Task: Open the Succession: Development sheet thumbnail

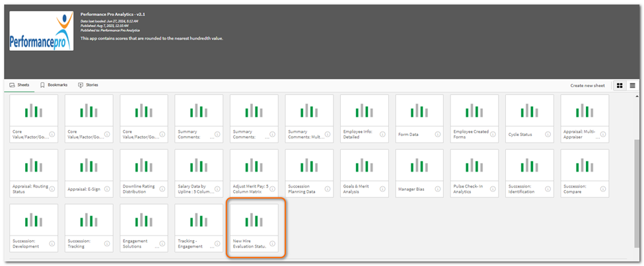Action: pyautogui.click(x=34, y=220)
